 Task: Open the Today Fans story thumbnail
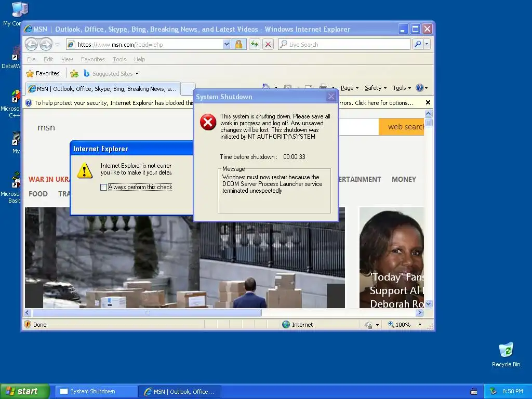(392, 258)
